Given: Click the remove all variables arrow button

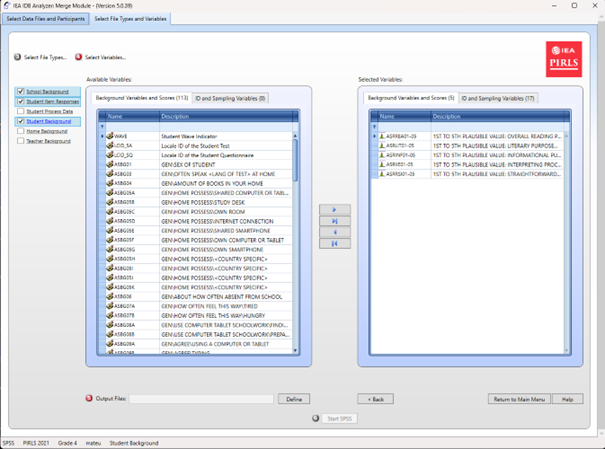Looking at the screenshot, I should click(x=333, y=243).
